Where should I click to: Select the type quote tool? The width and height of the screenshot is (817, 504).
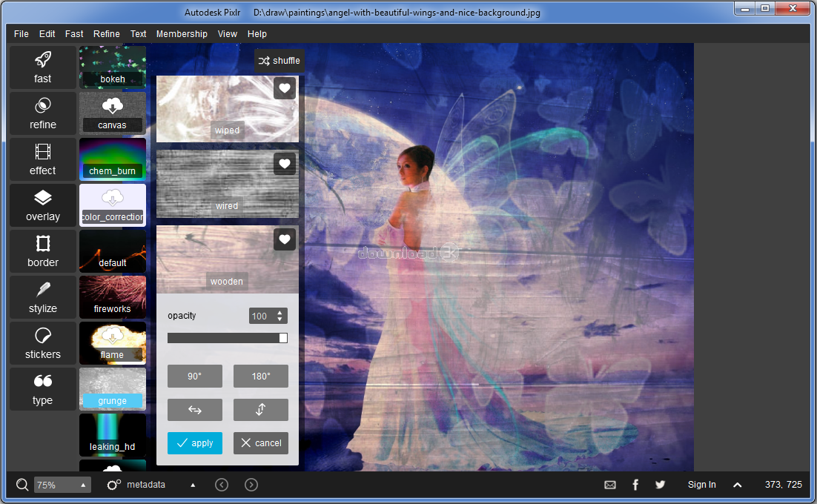click(43, 389)
